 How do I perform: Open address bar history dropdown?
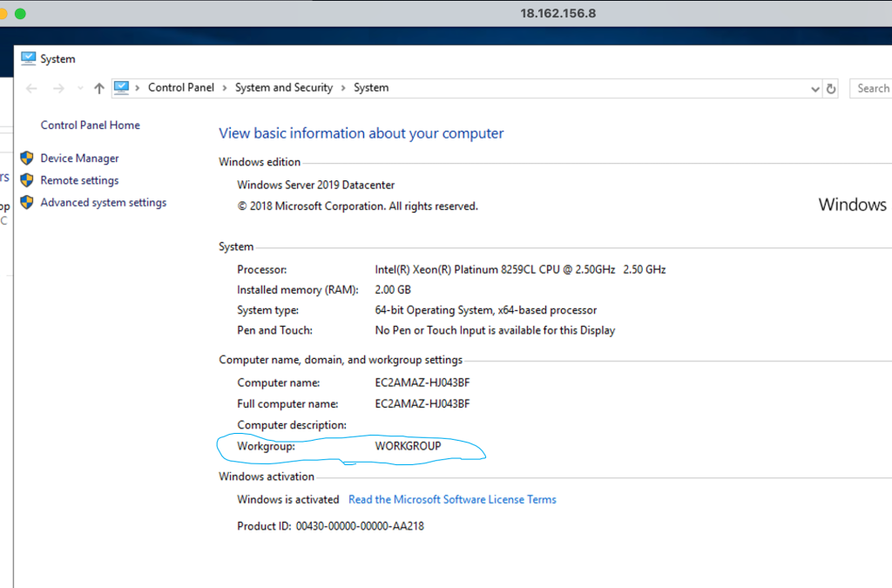(814, 89)
